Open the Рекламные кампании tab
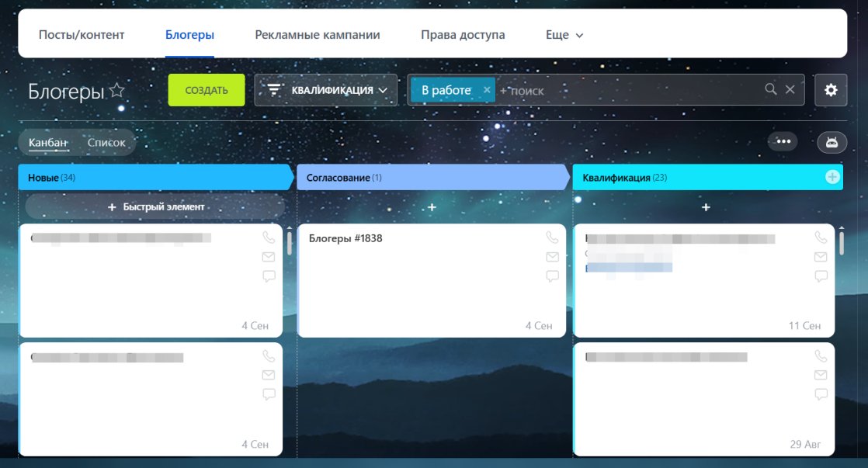 (x=318, y=35)
